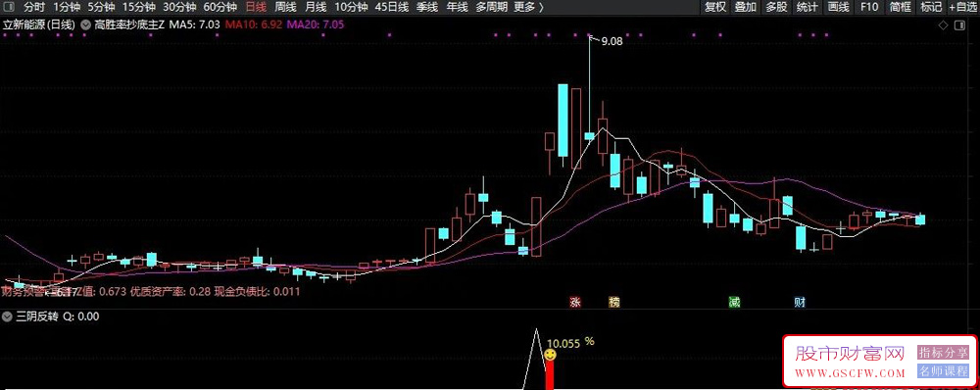Click the 叠加 overlay button
Screen dimensions: 980x390
click(x=746, y=8)
